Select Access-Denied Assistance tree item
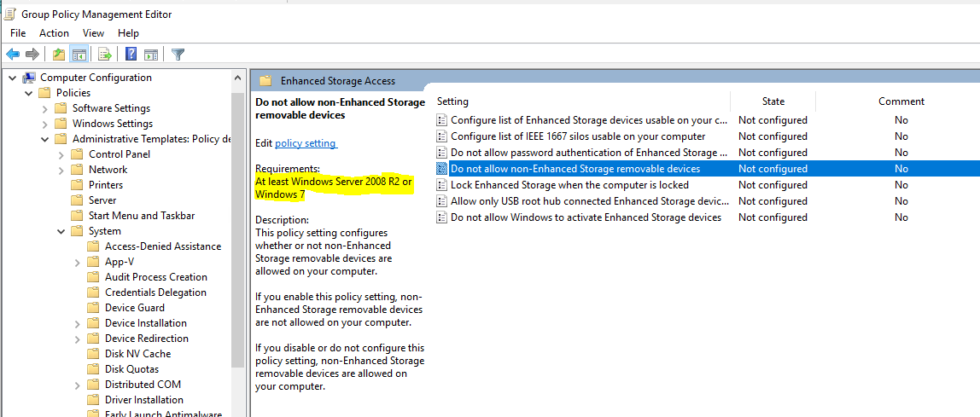 pos(162,246)
